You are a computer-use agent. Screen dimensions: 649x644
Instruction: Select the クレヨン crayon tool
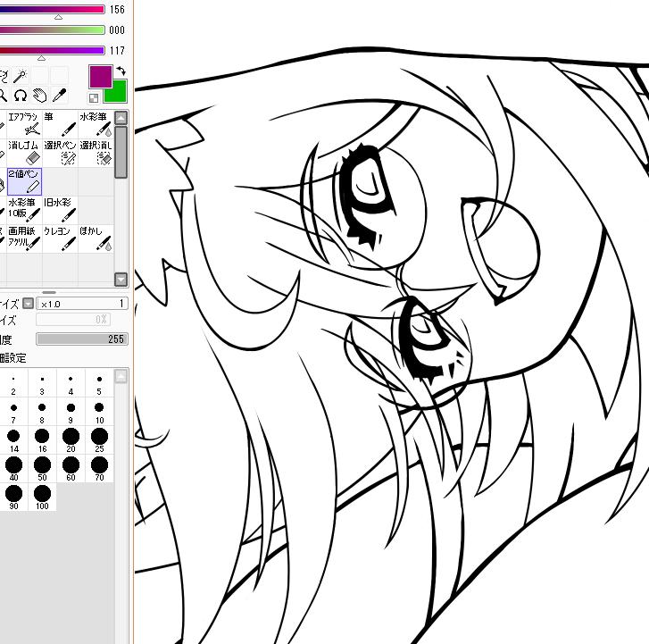click(x=60, y=238)
